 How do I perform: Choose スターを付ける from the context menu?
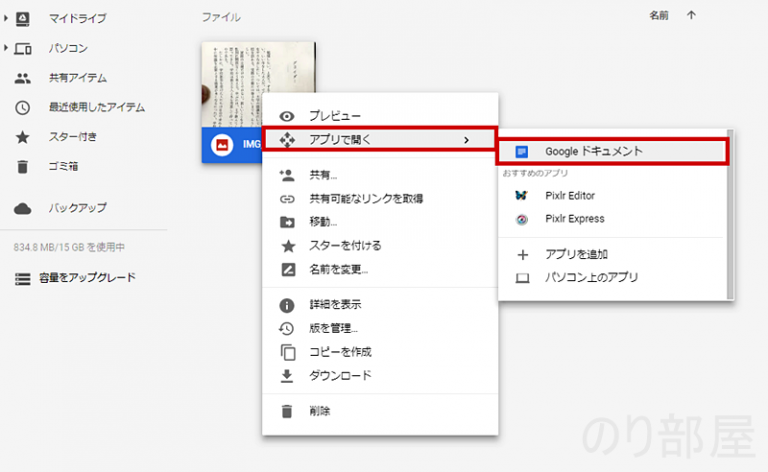(345, 245)
